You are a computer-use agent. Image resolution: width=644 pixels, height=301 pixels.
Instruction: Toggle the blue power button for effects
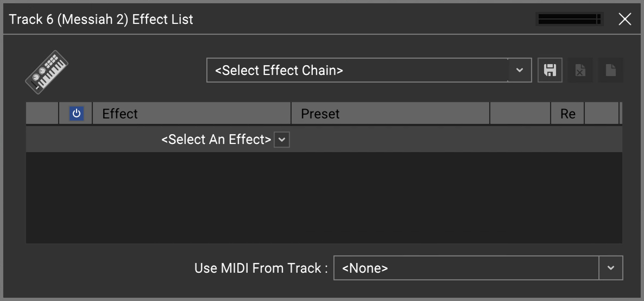pos(76,113)
